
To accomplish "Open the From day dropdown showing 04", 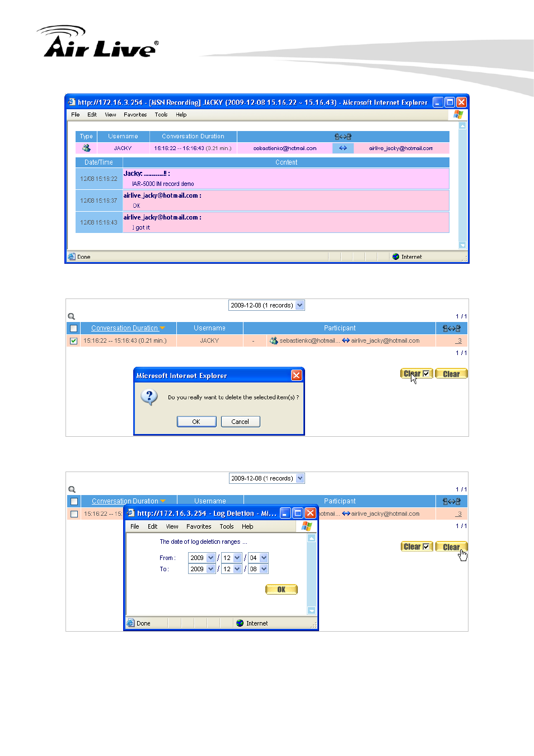I will pos(264,558).
